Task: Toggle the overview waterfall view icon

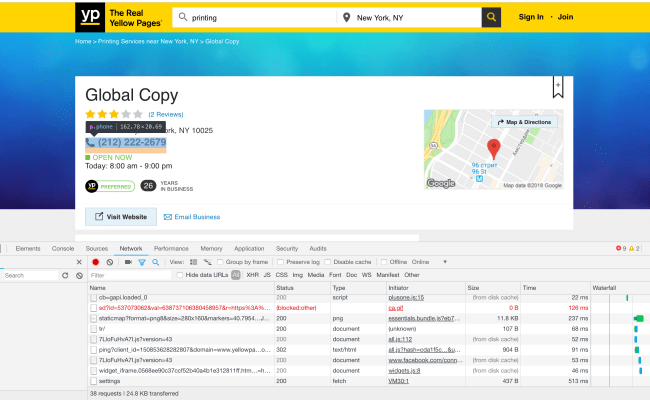Action: pos(207,262)
